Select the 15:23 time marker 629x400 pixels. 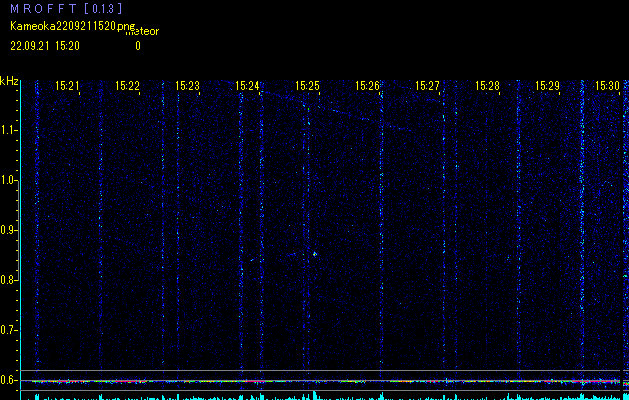[x=187, y=85]
